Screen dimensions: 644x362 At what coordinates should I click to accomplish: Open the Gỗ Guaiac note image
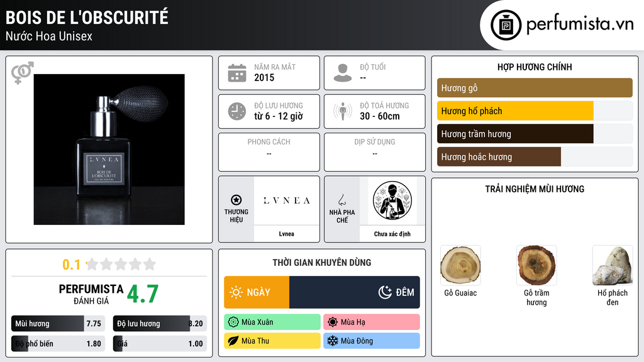point(460,266)
